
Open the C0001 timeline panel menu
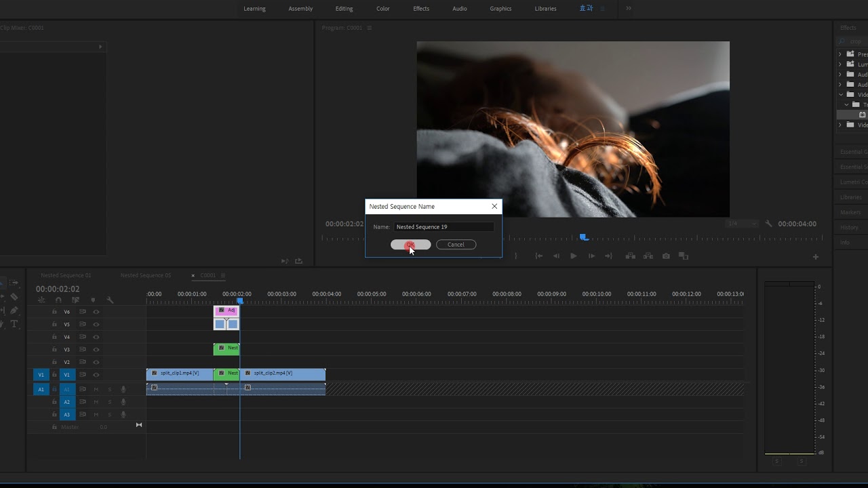click(x=223, y=275)
